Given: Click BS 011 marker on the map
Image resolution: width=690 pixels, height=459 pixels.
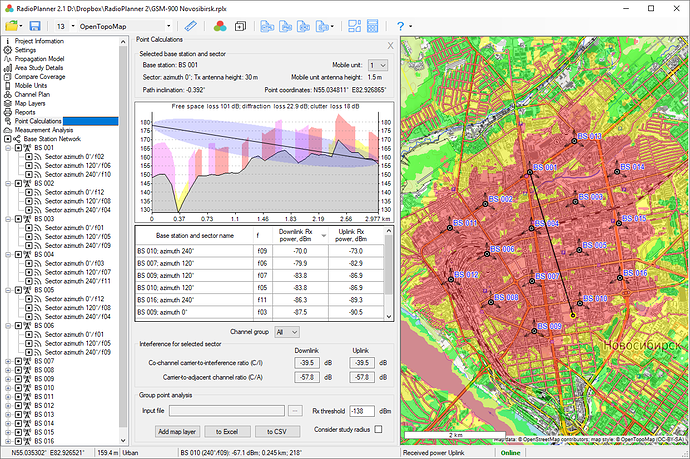Looking at the screenshot, I should [450, 228].
